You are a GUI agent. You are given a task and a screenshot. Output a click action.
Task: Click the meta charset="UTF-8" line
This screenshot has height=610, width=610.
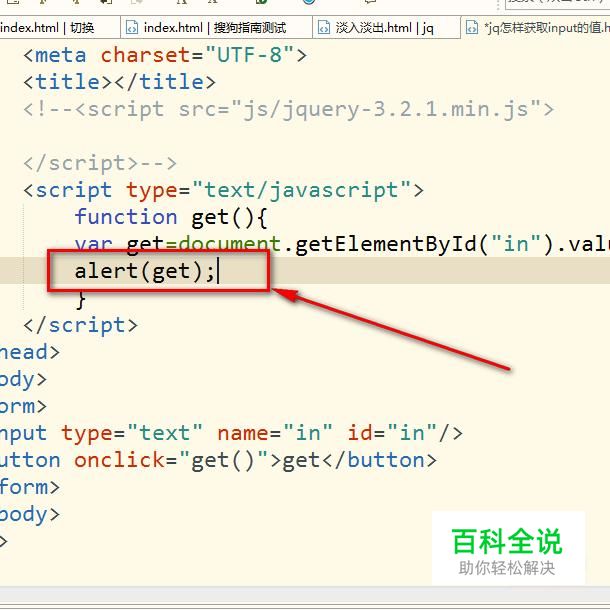tap(165, 55)
